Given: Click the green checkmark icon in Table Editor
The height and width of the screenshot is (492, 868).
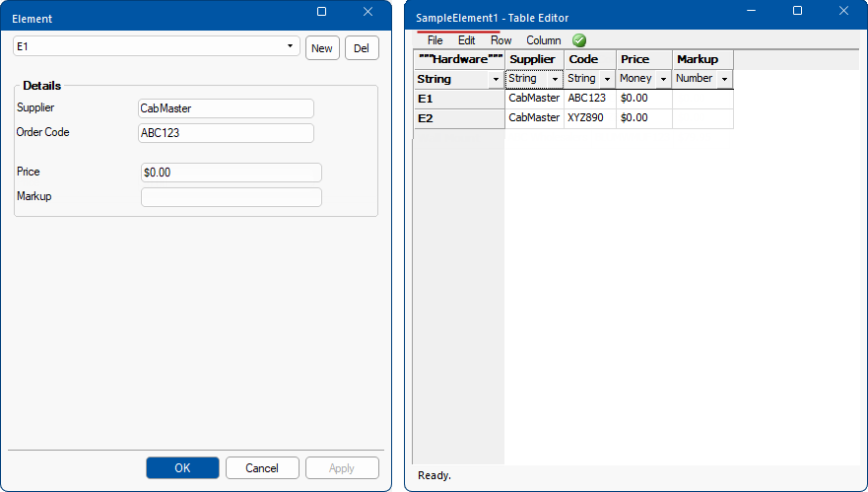Looking at the screenshot, I should pyautogui.click(x=579, y=40).
